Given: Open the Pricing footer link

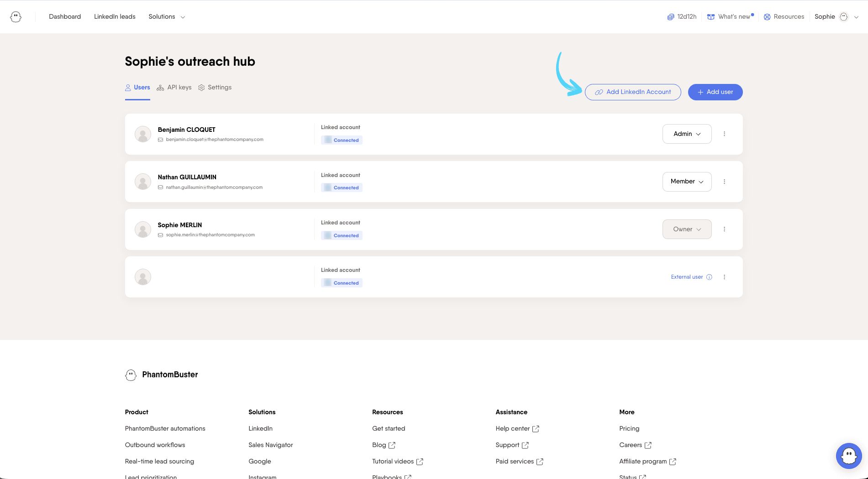Looking at the screenshot, I should (629, 428).
